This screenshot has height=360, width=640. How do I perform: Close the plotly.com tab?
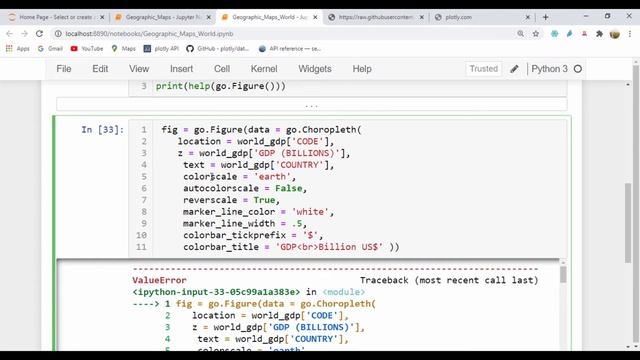pyautogui.click(x=527, y=17)
